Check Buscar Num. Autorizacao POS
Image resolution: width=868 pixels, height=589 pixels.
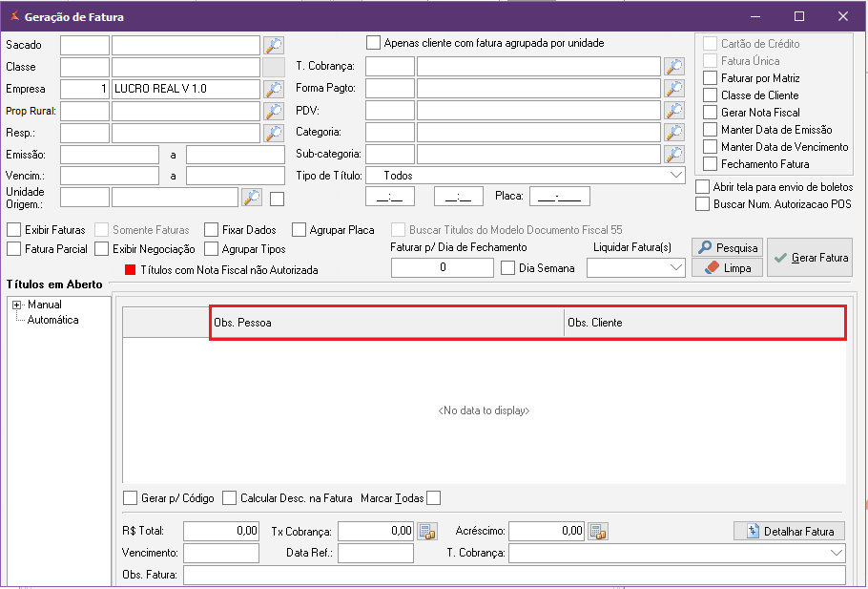[702, 204]
